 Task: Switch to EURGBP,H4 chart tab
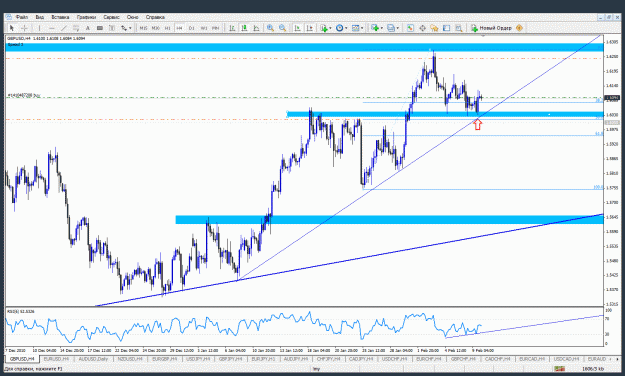click(x=165, y=359)
